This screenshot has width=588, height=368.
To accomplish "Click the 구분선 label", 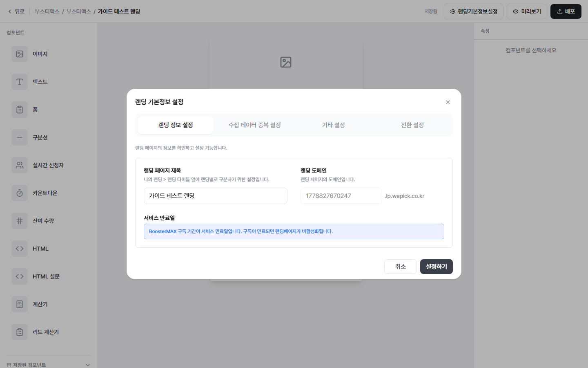I will 40,137.
